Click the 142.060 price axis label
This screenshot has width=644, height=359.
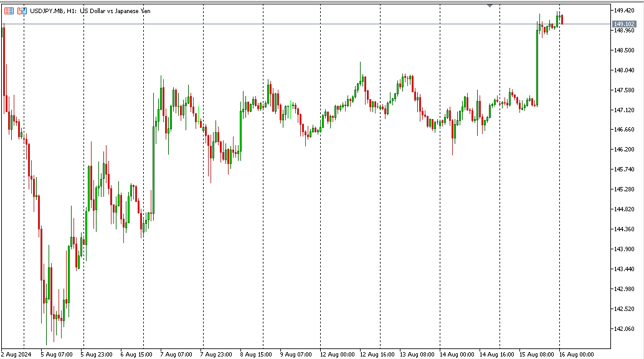point(624,329)
